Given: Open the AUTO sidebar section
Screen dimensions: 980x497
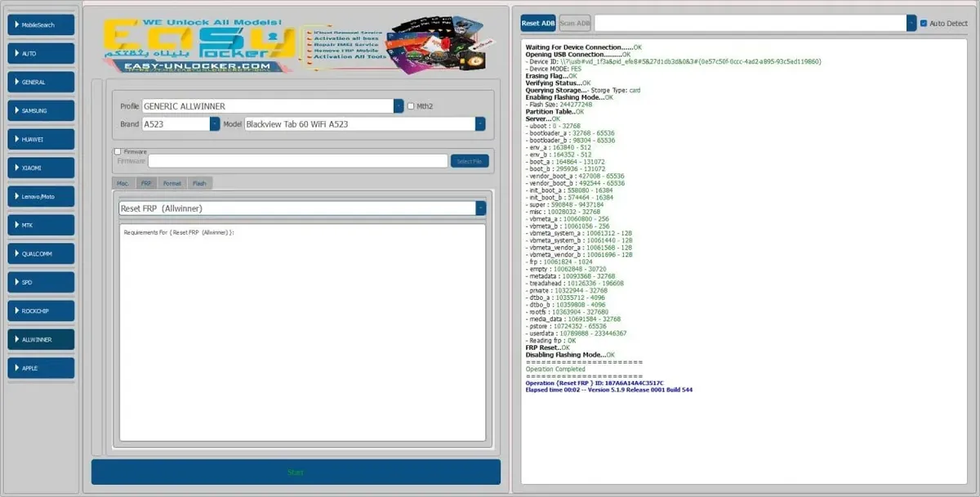Looking at the screenshot, I should pos(41,53).
